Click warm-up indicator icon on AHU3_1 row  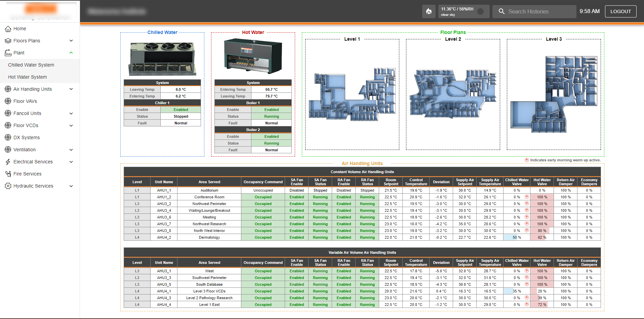pos(527,271)
